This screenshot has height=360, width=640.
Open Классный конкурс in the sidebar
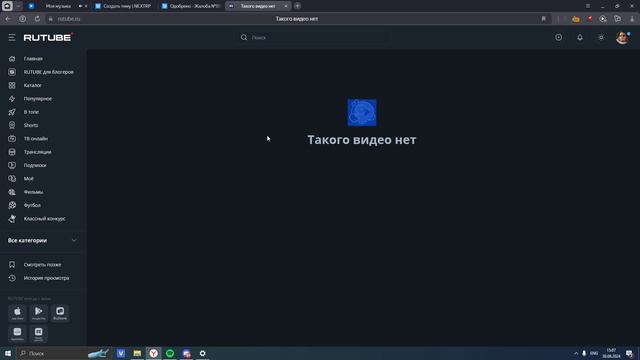tap(44, 219)
